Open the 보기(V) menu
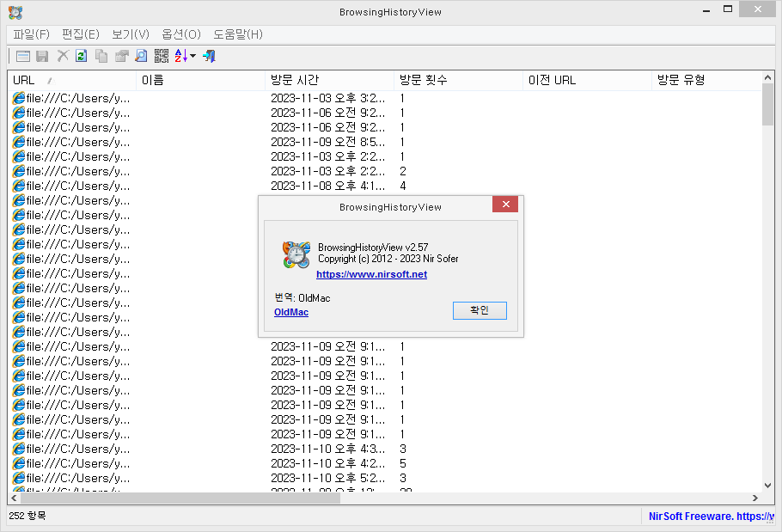This screenshot has height=532, width=782. [x=130, y=34]
